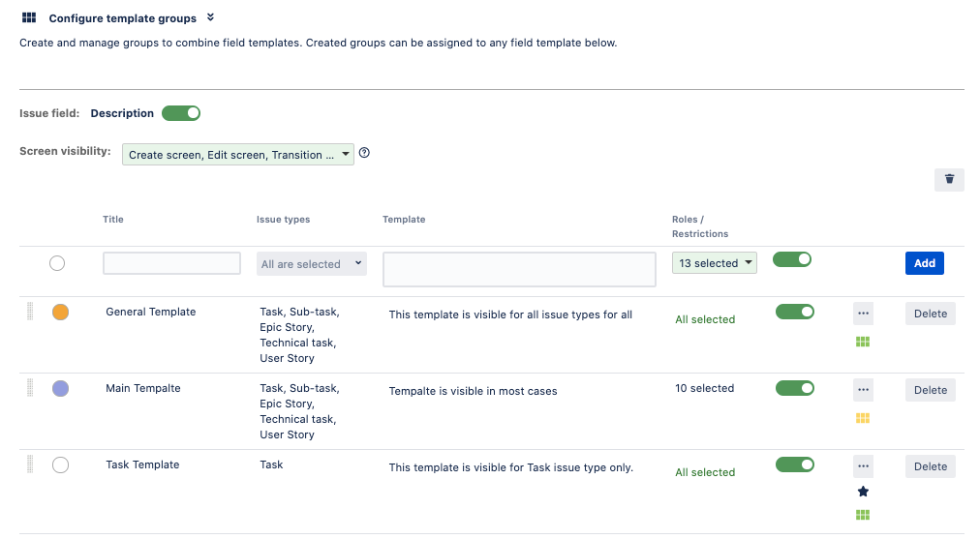This screenshot has width=980, height=539.
Task: Open General Template more options menu
Action: point(863,314)
